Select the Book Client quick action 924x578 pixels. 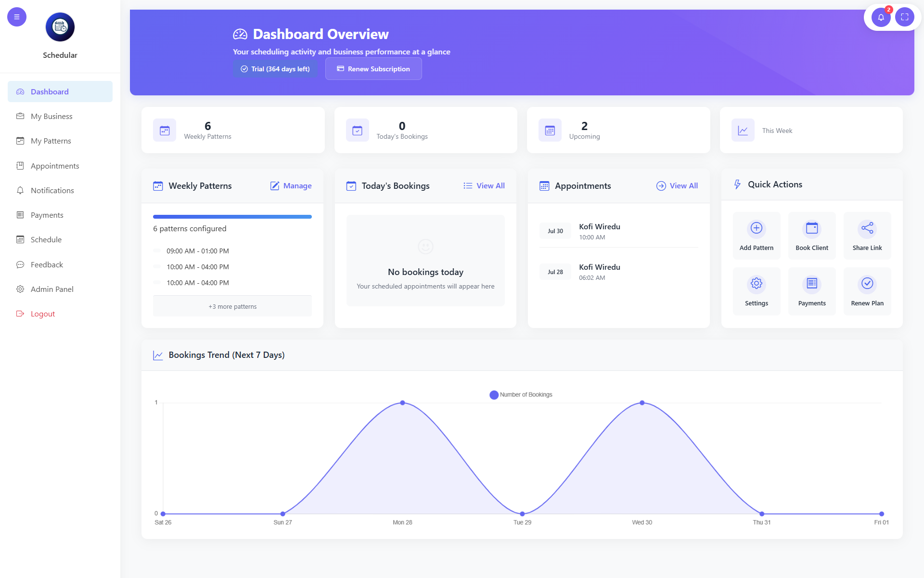coord(811,236)
